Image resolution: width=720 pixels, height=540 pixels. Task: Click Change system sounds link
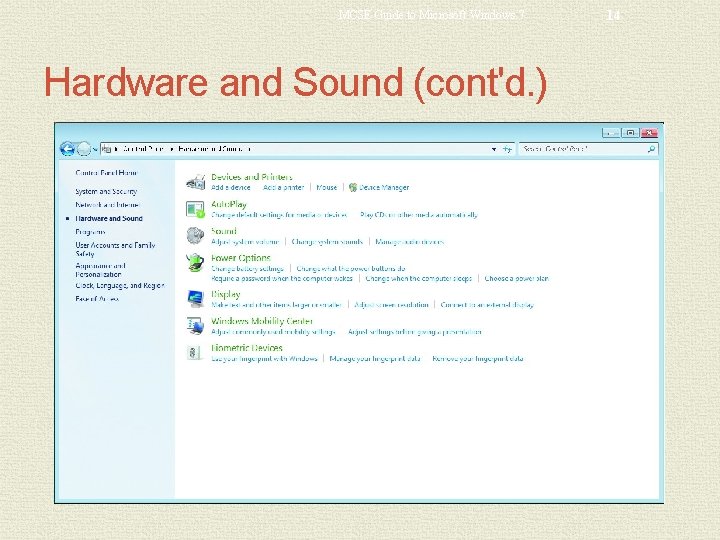[x=327, y=242]
